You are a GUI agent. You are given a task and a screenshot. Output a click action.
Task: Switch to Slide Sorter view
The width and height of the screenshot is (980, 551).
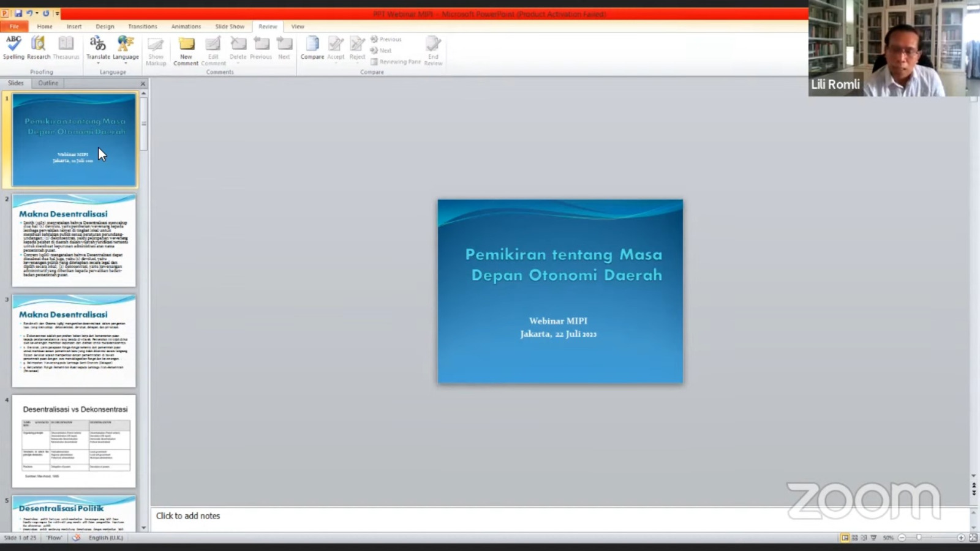854,538
